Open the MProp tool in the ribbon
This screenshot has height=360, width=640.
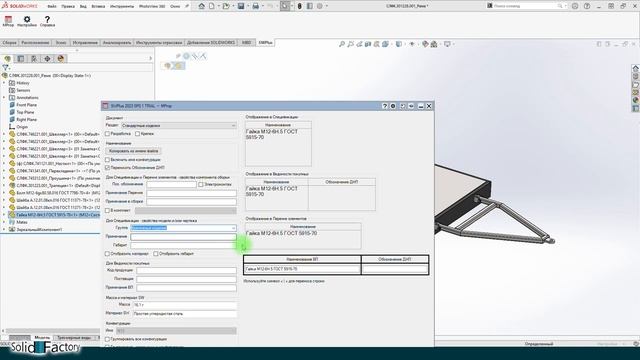pos(8,21)
